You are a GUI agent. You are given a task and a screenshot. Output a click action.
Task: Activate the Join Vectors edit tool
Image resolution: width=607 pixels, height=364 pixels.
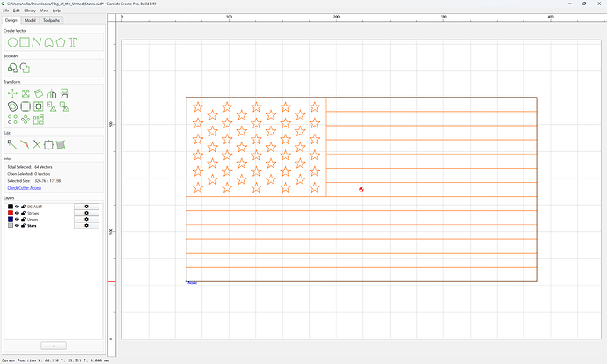(48, 145)
